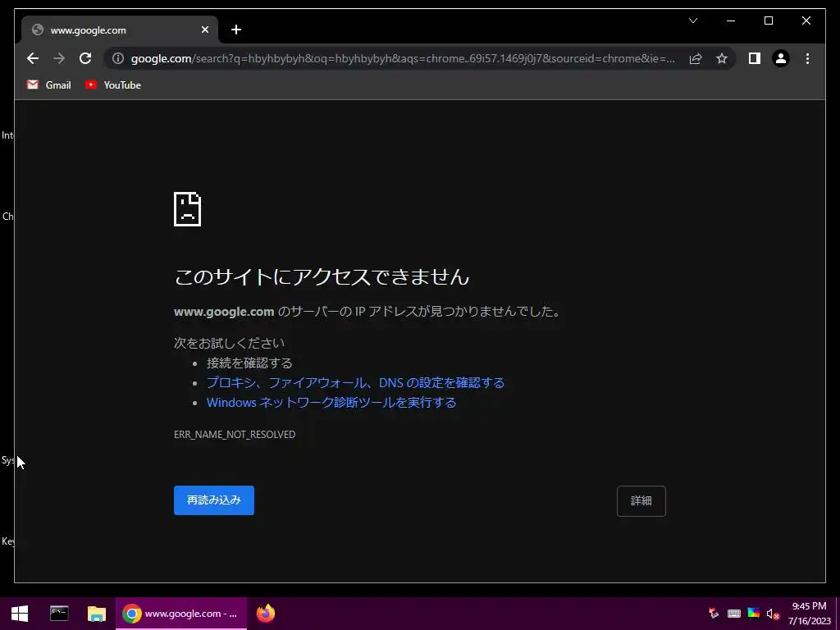
Task: Open プロキシ、ファイアウォール、DNS settings link
Action: click(355, 382)
